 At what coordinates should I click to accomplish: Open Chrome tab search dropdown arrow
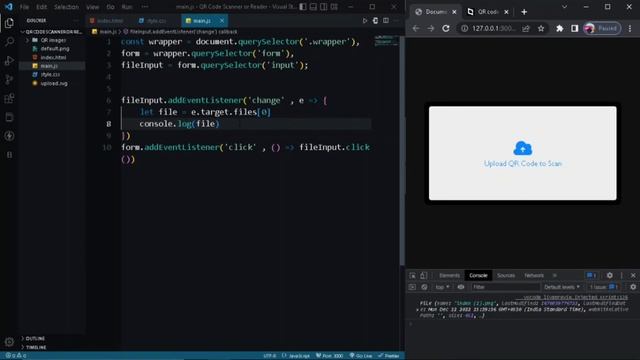pyautogui.click(x=564, y=7)
